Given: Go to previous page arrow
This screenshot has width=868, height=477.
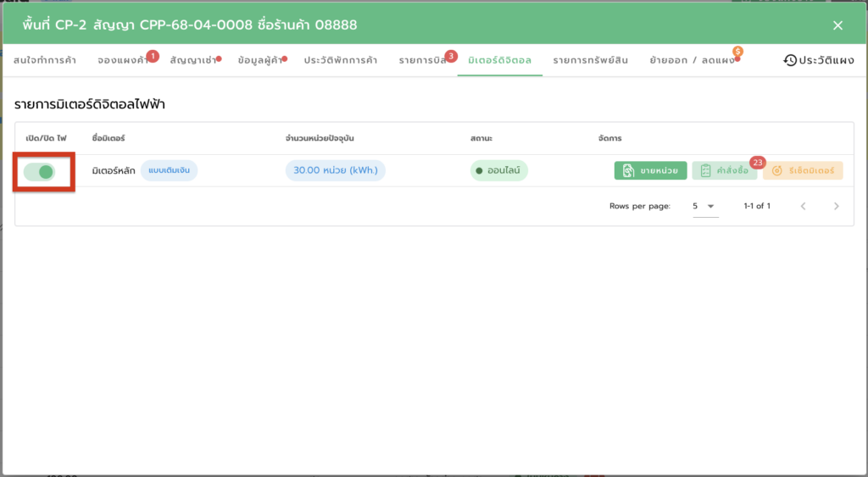Looking at the screenshot, I should pyautogui.click(x=803, y=206).
